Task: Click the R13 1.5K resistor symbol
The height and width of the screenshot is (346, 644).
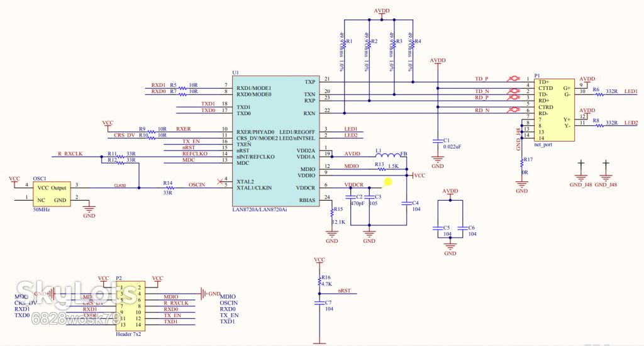Action: pyautogui.click(x=380, y=169)
